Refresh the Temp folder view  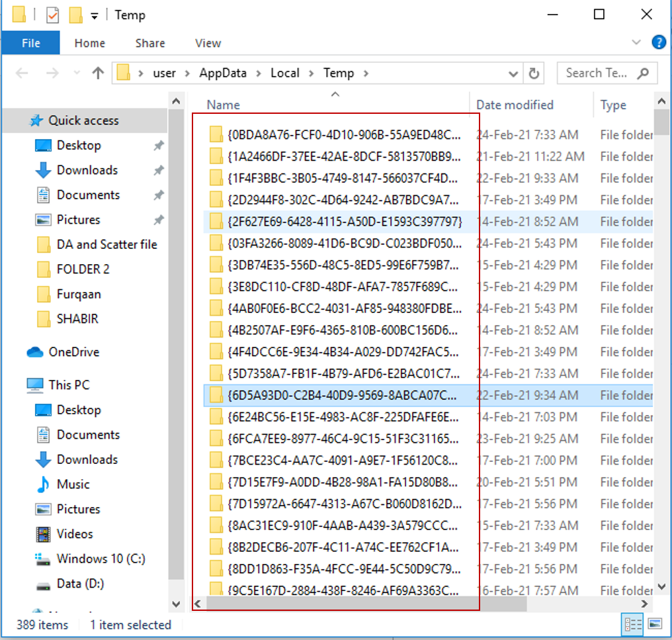click(x=534, y=73)
